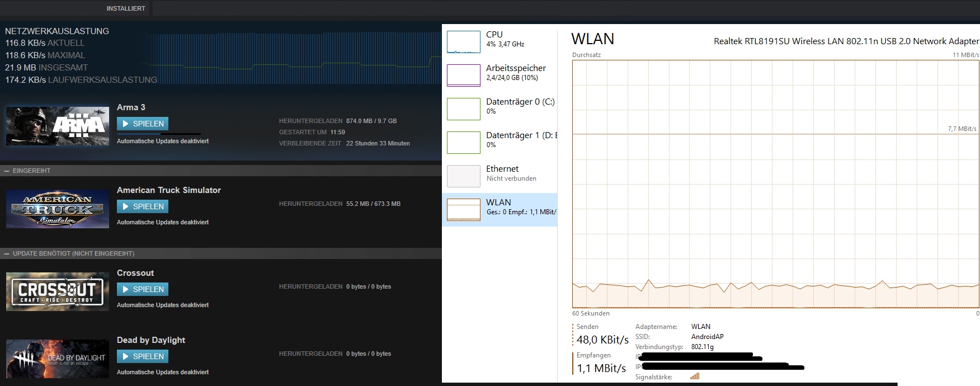Click Realtek RTL8191SU adapter name text
This screenshot has width=980, height=386.
[x=846, y=41]
